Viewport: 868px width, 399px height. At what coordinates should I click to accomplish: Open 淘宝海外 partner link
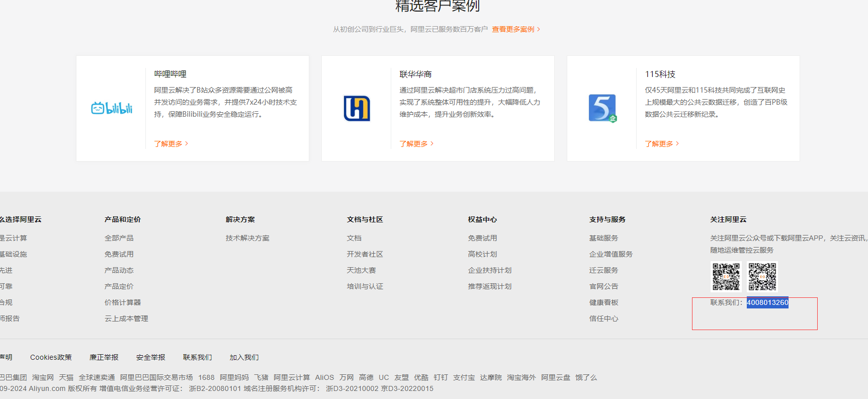pyautogui.click(x=522, y=377)
